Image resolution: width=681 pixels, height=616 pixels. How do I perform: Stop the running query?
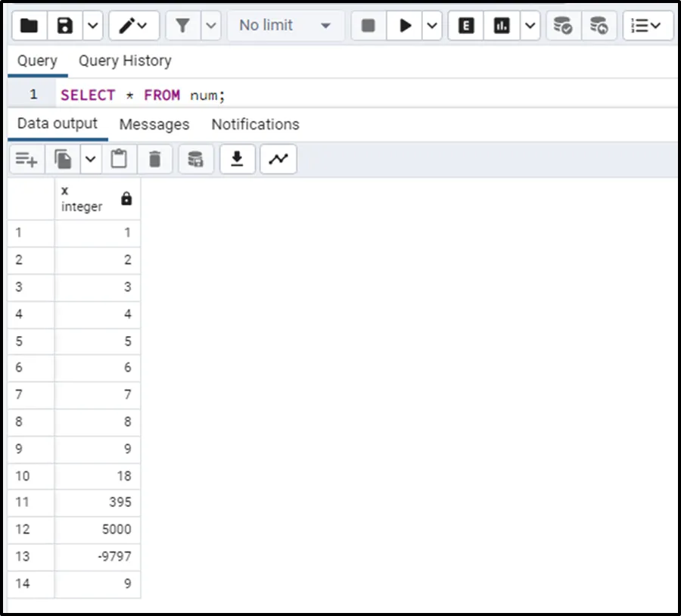pos(368,26)
